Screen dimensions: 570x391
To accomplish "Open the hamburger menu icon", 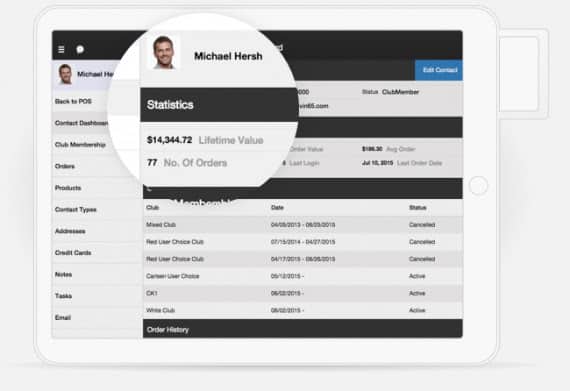I will [61, 49].
